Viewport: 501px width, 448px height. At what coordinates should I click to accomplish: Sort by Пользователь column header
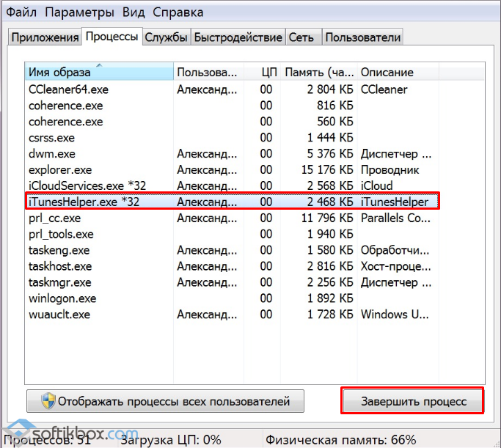[208, 72]
